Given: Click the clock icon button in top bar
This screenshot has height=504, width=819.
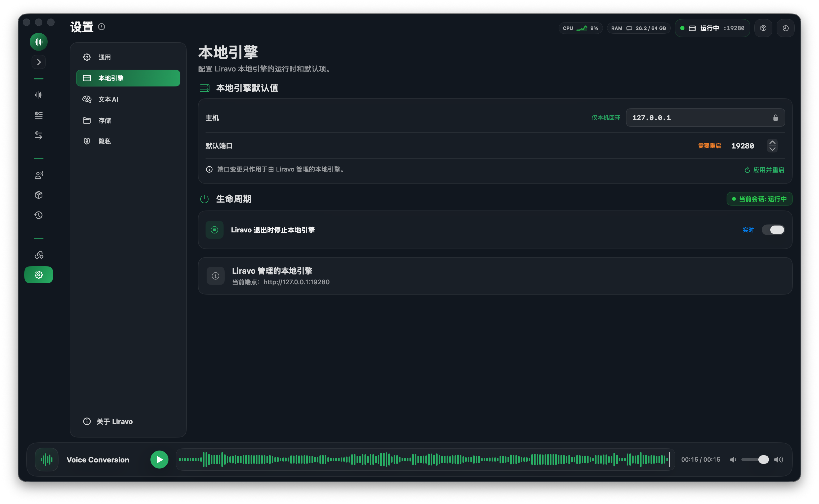Looking at the screenshot, I should coord(786,28).
